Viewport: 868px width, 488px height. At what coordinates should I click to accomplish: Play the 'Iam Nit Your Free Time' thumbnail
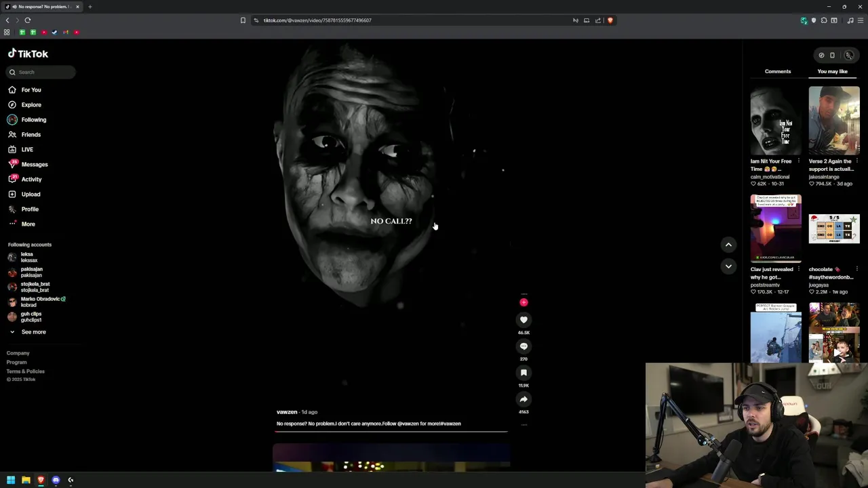(776, 121)
